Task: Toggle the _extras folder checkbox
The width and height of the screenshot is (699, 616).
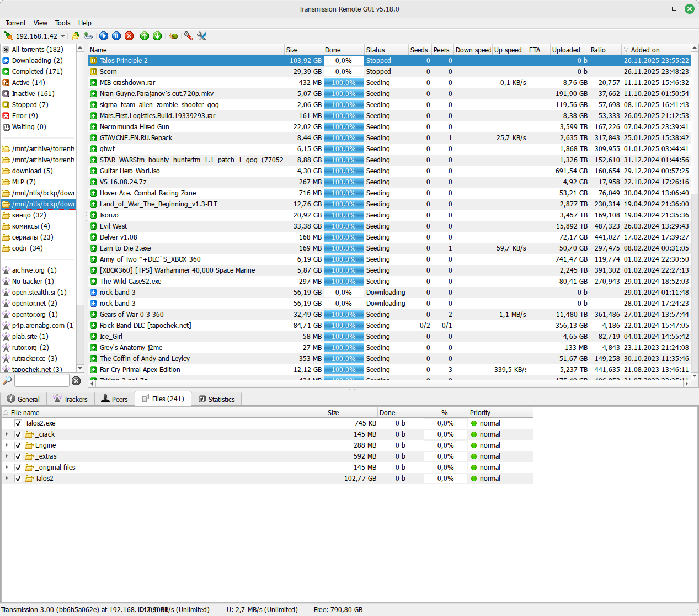Action: [18, 456]
